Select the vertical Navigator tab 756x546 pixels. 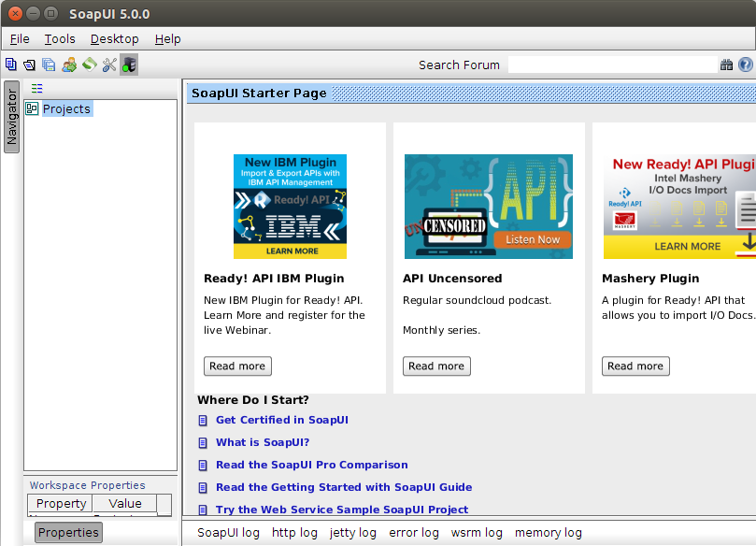click(11, 117)
